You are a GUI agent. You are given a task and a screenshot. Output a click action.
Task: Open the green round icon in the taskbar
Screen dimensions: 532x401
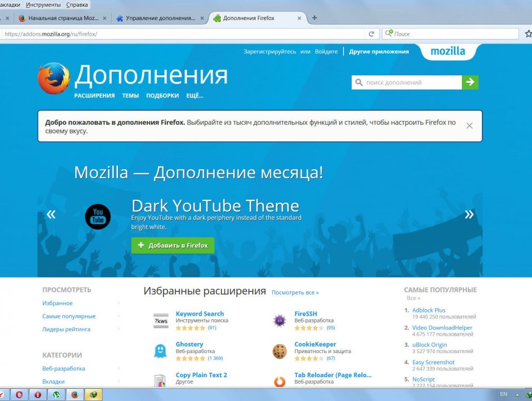click(56, 395)
